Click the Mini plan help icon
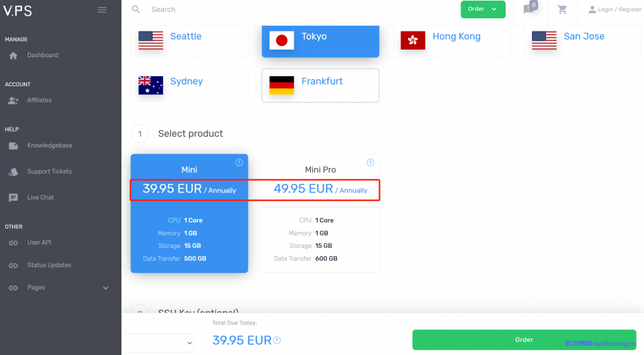The height and width of the screenshot is (355, 644). [239, 162]
